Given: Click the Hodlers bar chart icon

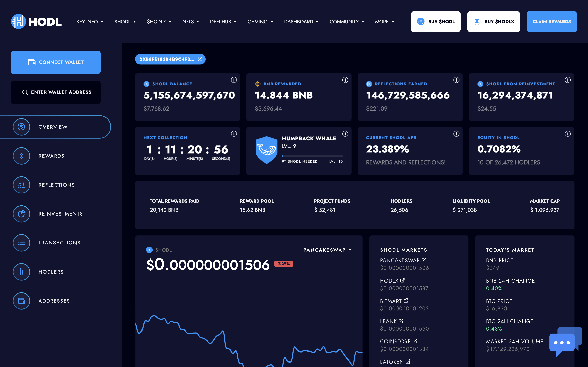Looking at the screenshot, I should [x=21, y=272].
